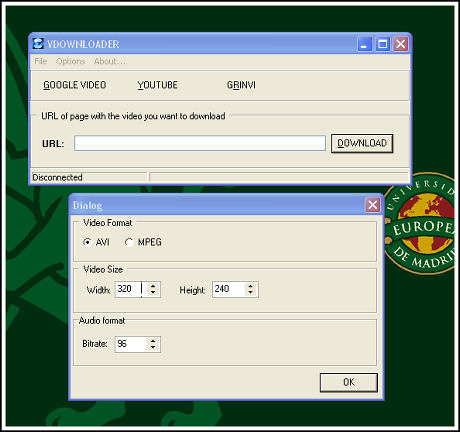
Task: Close the Dialog window with X
Action: (372, 205)
